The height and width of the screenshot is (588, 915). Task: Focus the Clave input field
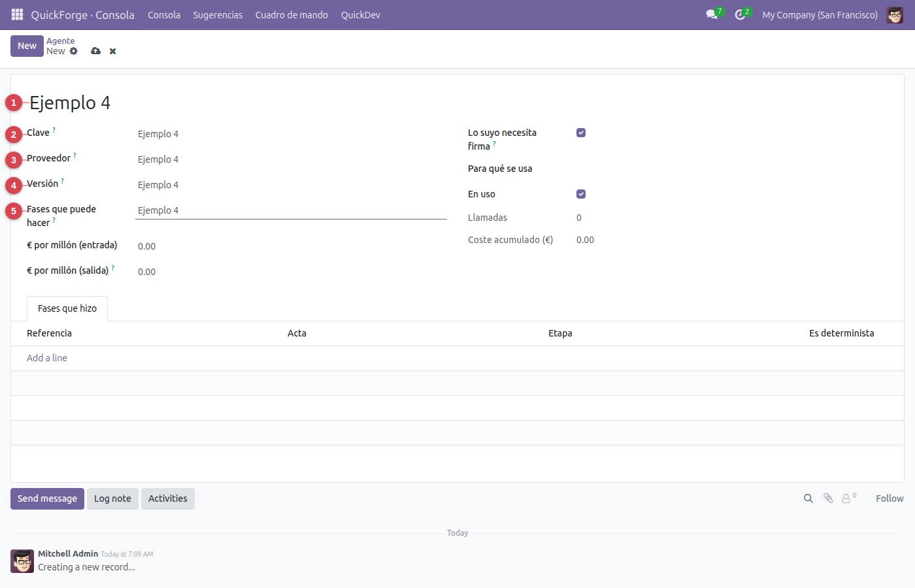tap(291, 134)
